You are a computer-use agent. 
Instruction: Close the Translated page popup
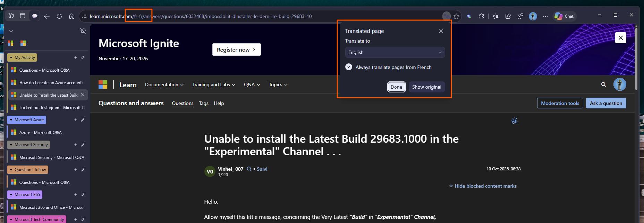coord(441,31)
